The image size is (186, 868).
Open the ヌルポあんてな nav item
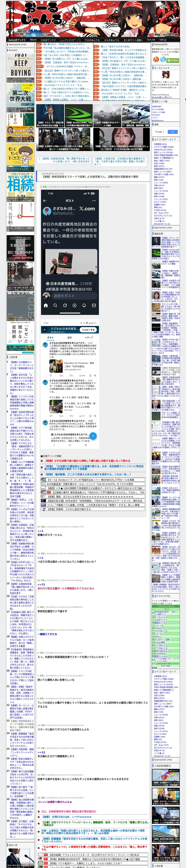coord(111,40)
